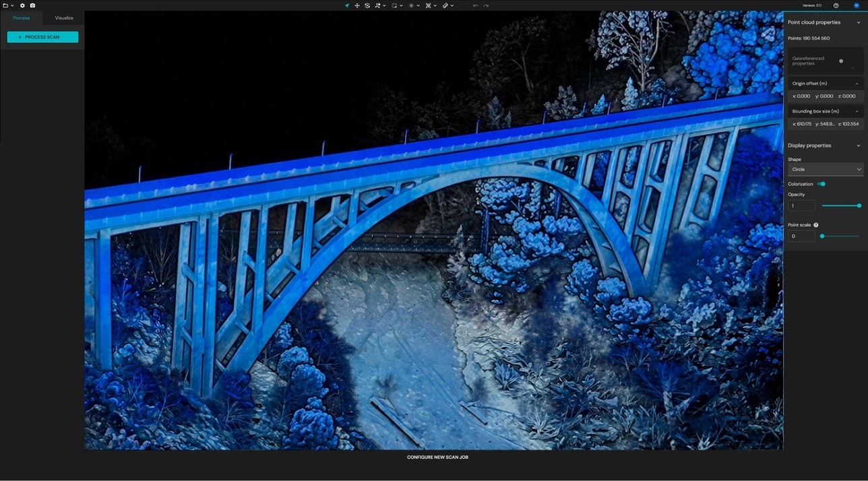This screenshot has width=868, height=481.
Task: Adjust the Opacity slider handle
Action: point(859,205)
